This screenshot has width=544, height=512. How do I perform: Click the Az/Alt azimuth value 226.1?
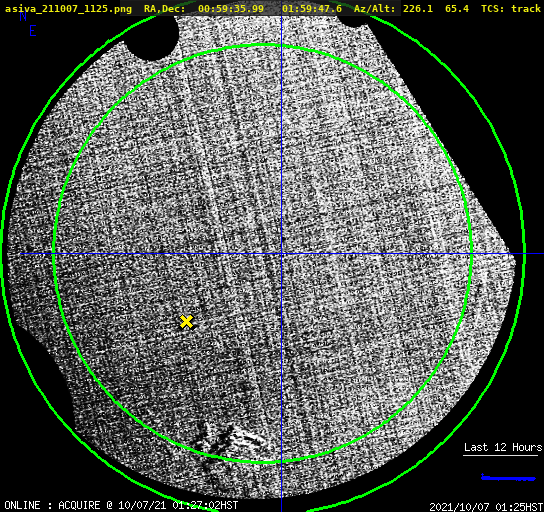(x=418, y=8)
